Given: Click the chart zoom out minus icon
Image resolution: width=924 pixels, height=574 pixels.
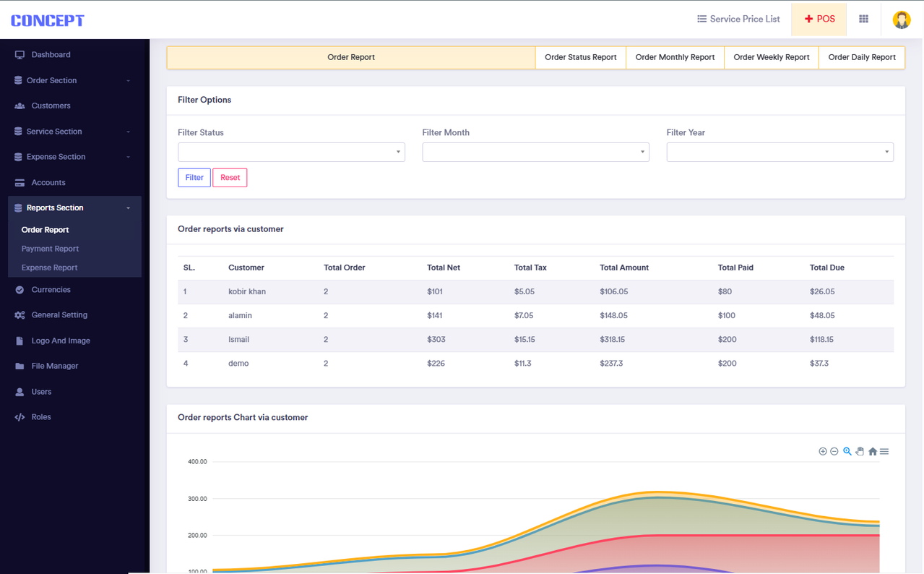Looking at the screenshot, I should (834, 451).
